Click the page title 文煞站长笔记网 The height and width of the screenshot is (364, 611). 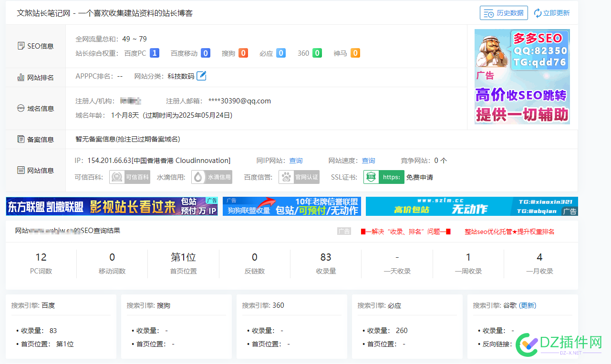click(44, 13)
